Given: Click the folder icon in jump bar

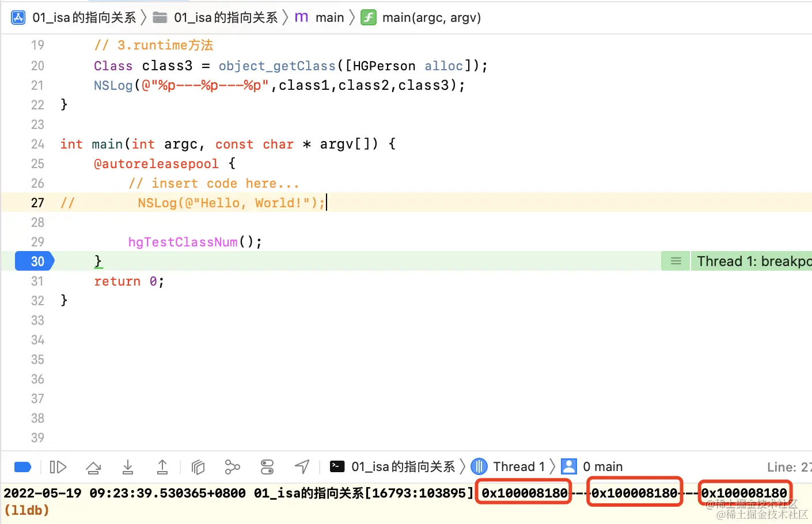Looking at the screenshot, I should point(160,18).
